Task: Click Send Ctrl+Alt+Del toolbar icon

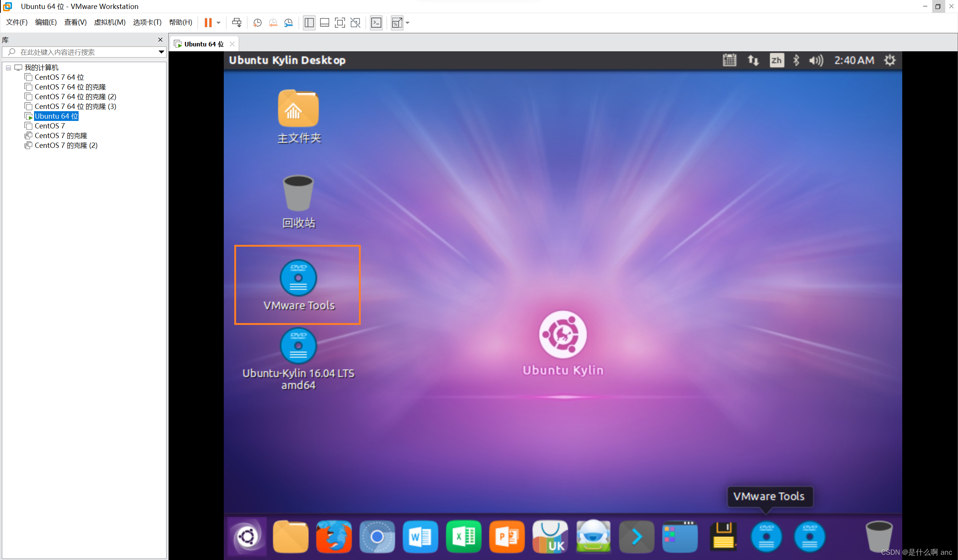Action: click(237, 22)
